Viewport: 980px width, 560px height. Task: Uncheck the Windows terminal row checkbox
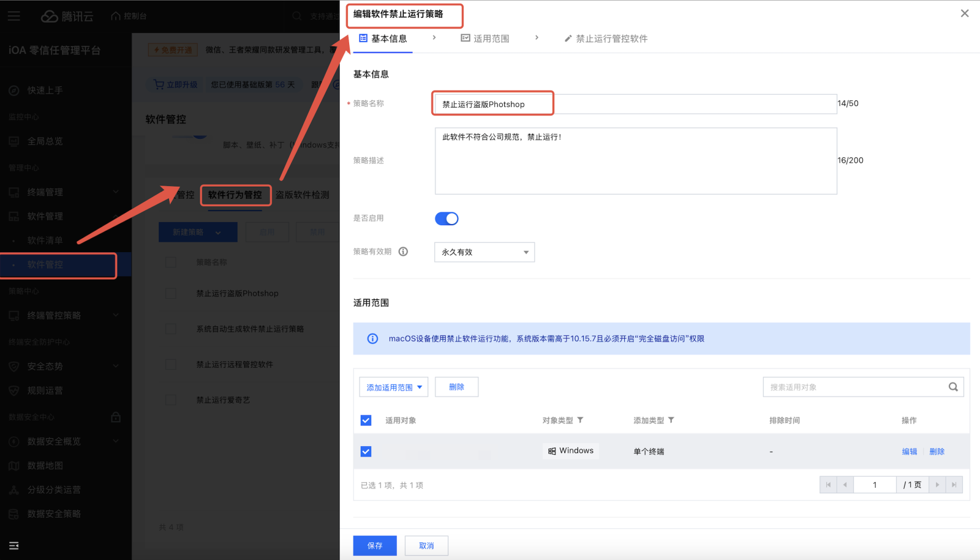366,452
